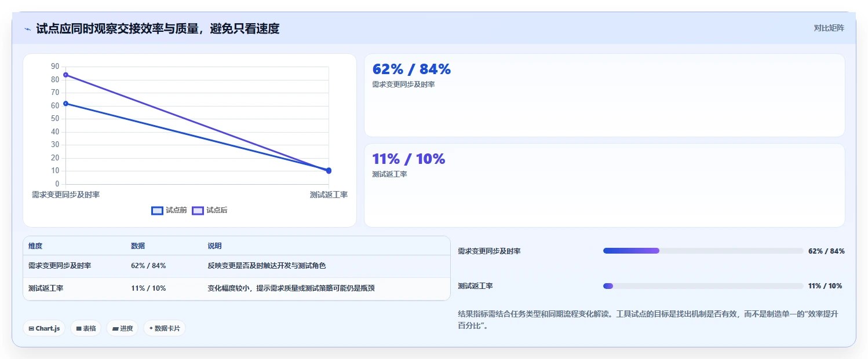868x359 pixels.
Task: Click the header icon beside the title
Action: pyautogui.click(x=27, y=29)
